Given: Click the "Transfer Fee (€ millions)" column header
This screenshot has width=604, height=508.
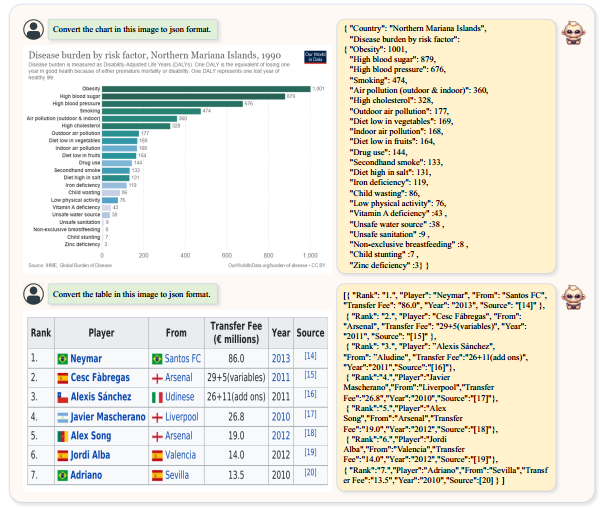Looking at the screenshot, I should [236, 333].
